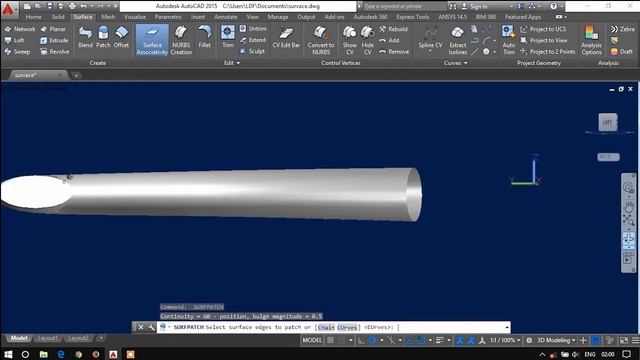Select the Planar surface tool
Screen dimensions: 640x360
[x=53, y=29]
